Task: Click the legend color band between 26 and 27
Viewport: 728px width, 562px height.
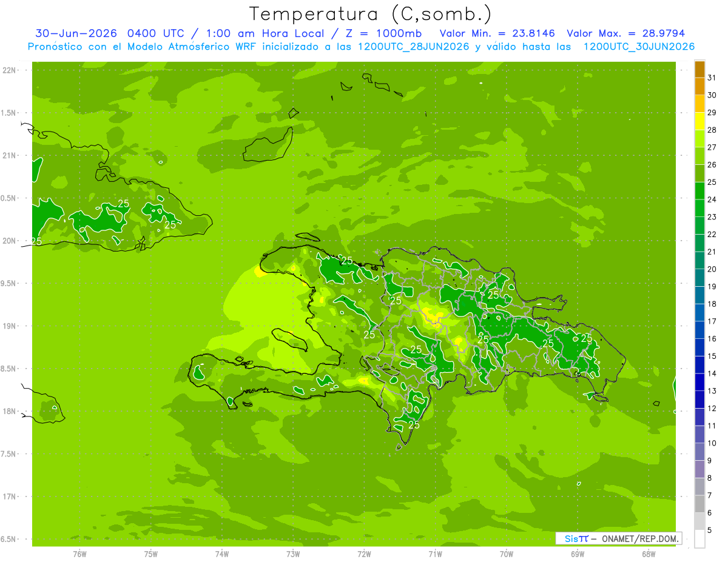Action: pyautogui.click(x=699, y=156)
